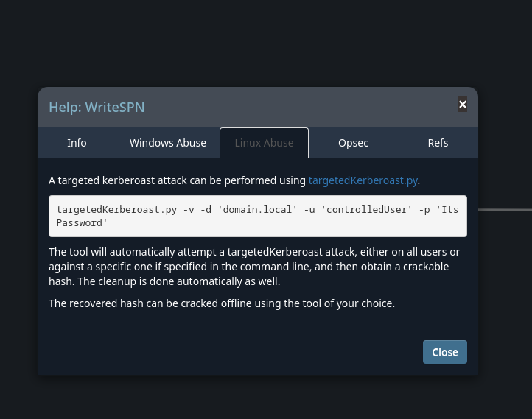Close the help dialog with the X icon
The width and height of the screenshot is (532, 419).
pyautogui.click(x=463, y=105)
